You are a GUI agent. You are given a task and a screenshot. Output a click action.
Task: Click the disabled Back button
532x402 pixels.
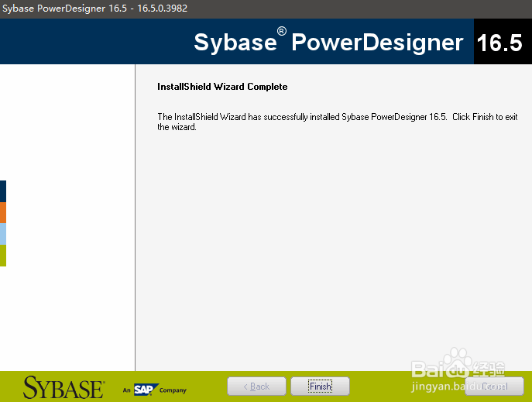point(256,386)
